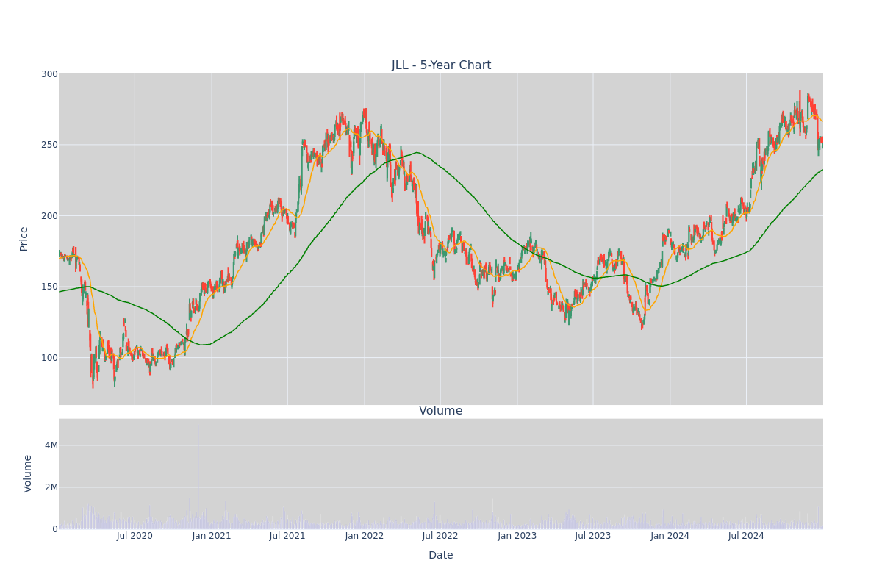Screen dimensions: 882x588
Task: Click the Jan 2022 date label
Action: (365, 536)
